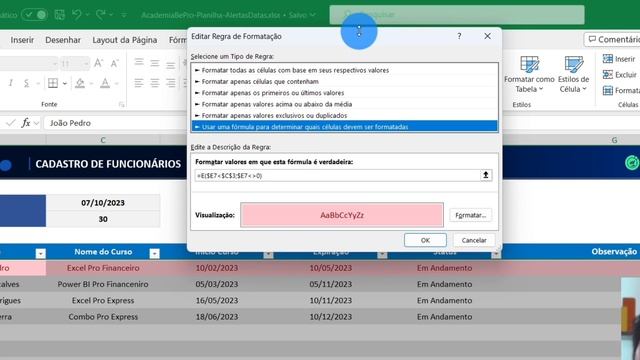Screen dimensions: 640x360
Task: Decrease font size with the smaller A
Action: coord(114,63)
